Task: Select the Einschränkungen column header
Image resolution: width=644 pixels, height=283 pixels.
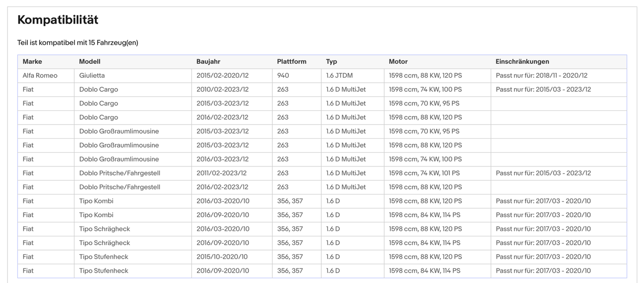Action: coord(522,62)
